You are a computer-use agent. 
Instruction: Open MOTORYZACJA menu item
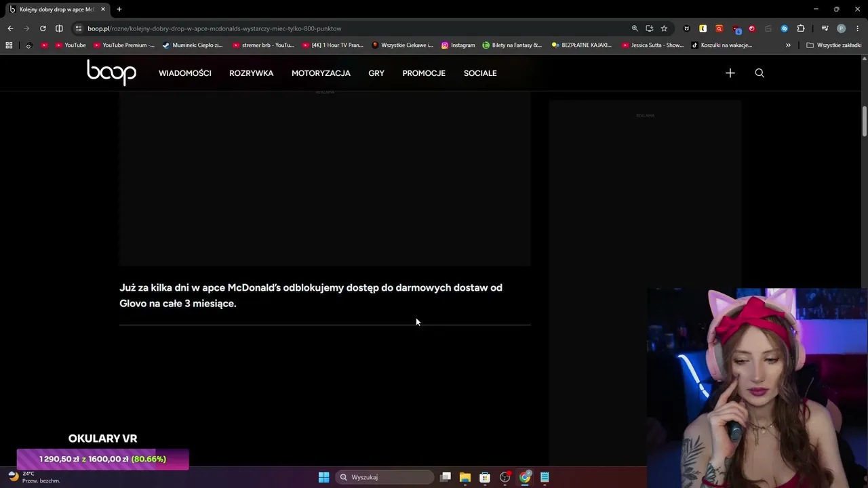(321, 73)
